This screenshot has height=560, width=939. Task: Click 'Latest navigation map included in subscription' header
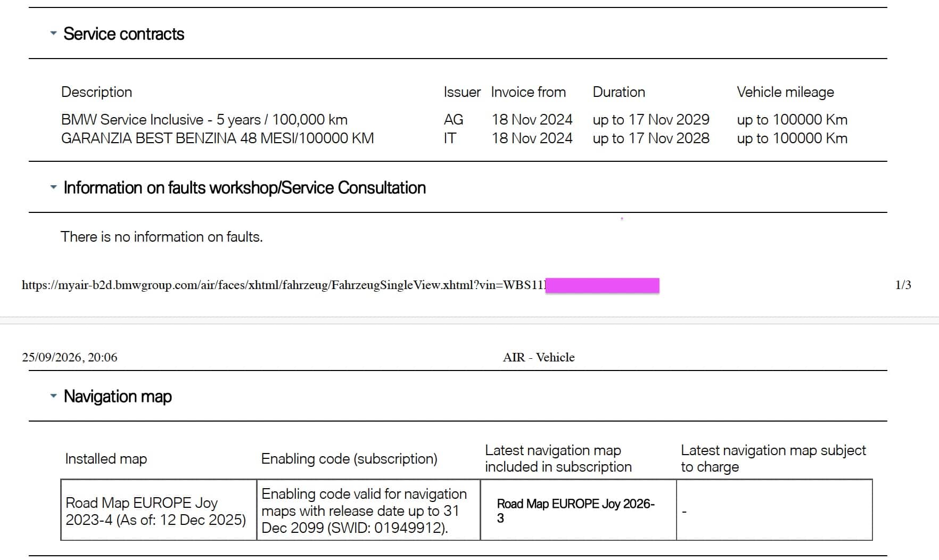(558, 459)
